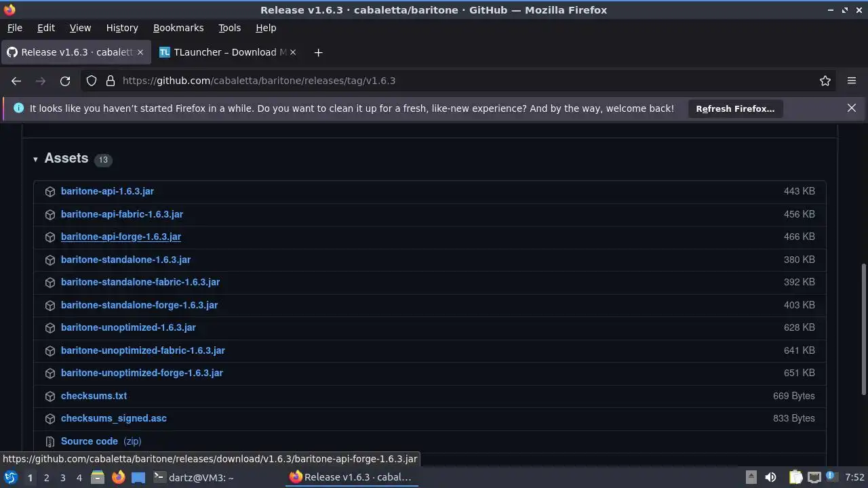The image size is (868, 488).
Task: Open the file manager taskbar icon
Action: (x=98, y=477)
